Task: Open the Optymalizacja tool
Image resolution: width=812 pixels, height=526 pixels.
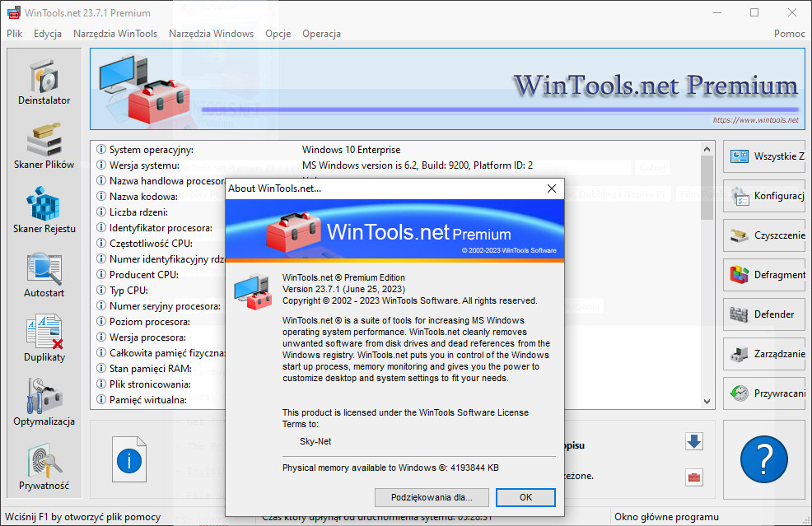Action: point(44,404)
